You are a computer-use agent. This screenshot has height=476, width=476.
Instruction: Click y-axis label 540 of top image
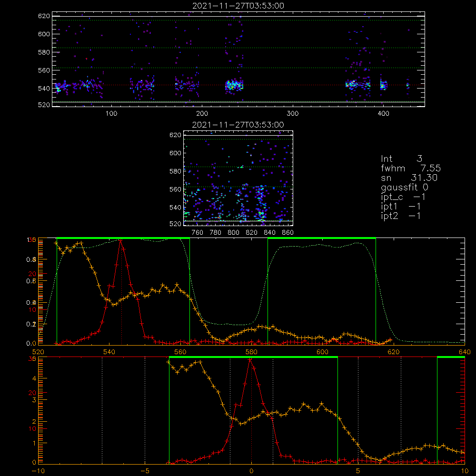click(44, 89)
